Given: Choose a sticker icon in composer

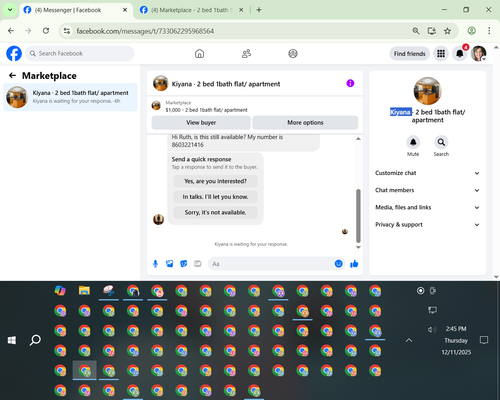Looking at the screenshot, I should click(184, 264).
